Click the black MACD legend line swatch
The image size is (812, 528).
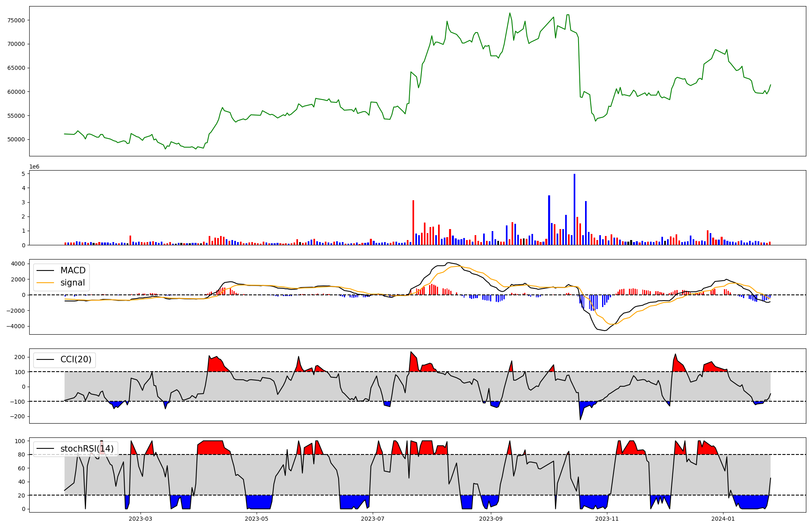pos(45,270)
